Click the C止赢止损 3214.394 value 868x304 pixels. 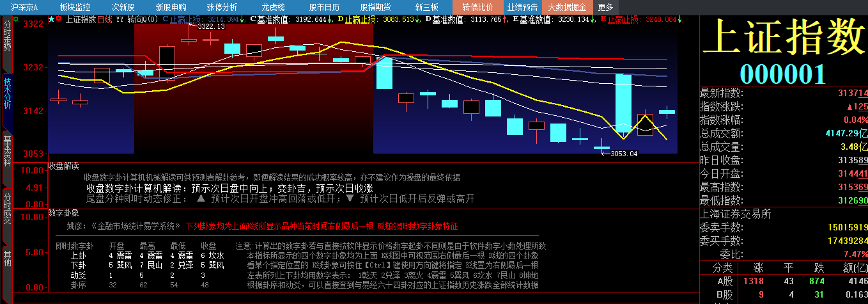[205, 19]
